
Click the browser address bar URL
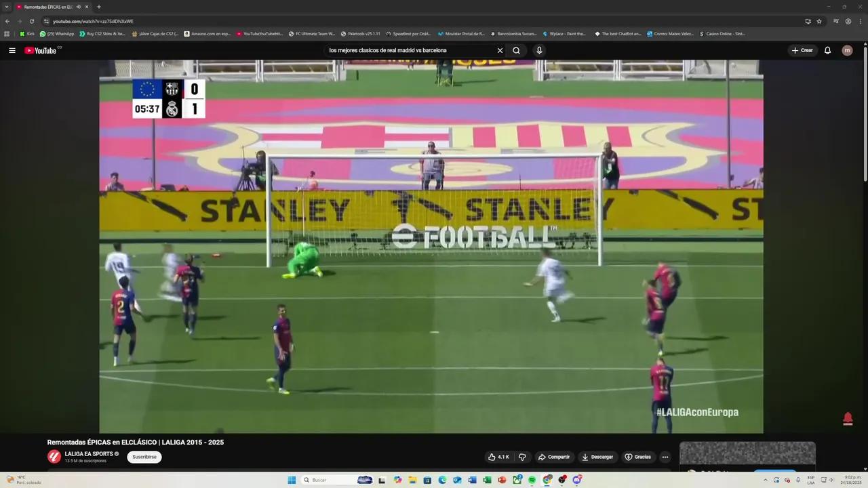[94, 21]
